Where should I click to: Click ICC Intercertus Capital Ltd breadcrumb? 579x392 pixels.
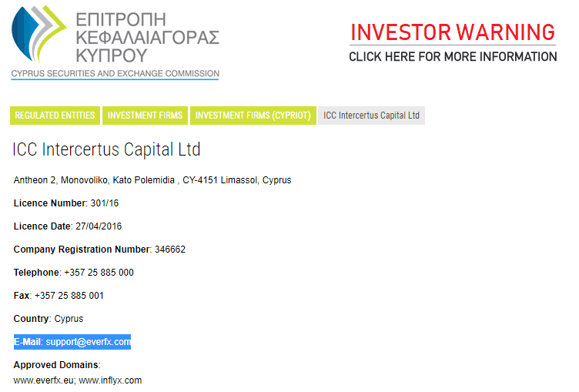coord(371,116)
